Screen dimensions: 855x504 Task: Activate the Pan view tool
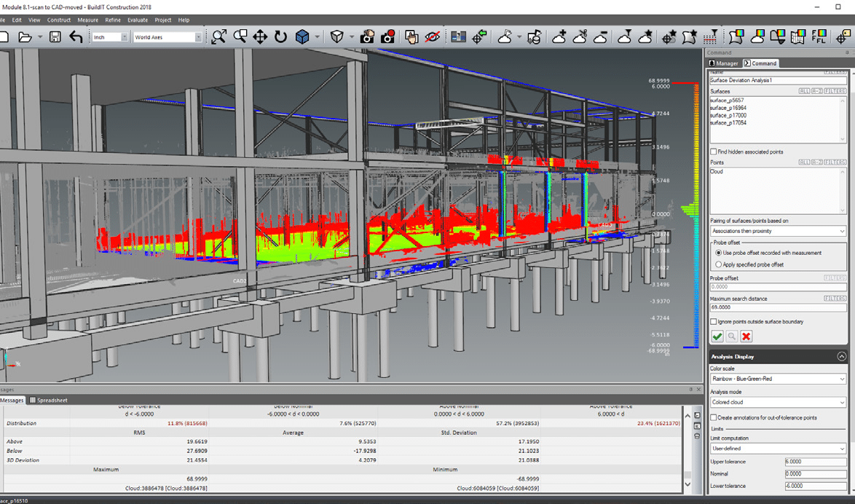[x=260, y=35]
